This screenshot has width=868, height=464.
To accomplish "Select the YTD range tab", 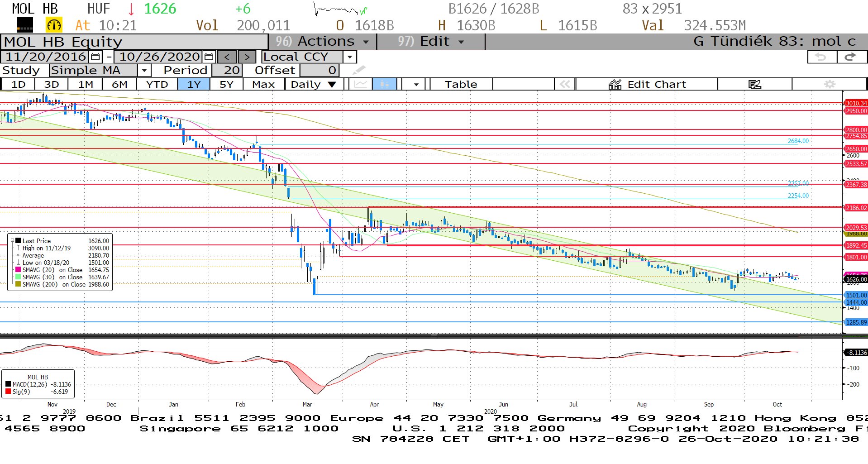I will point(157,84).
